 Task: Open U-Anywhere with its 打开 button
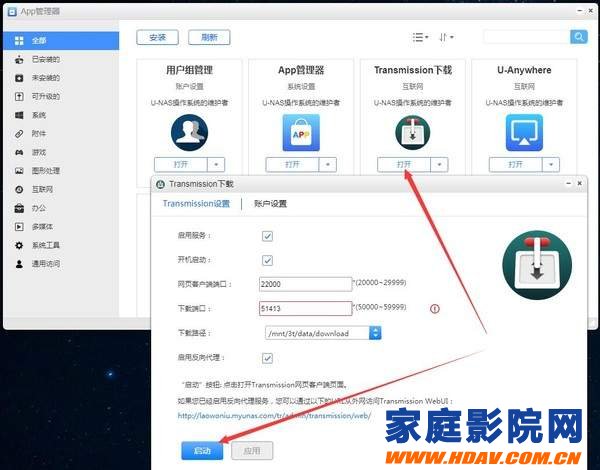(515, 165)
